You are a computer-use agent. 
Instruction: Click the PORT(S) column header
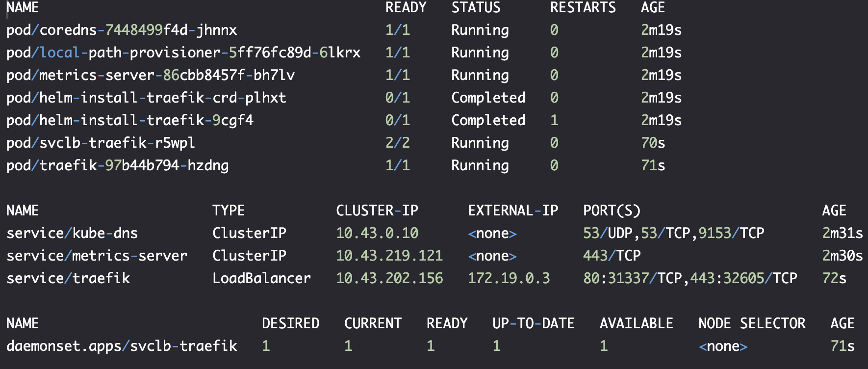point(612,211)
